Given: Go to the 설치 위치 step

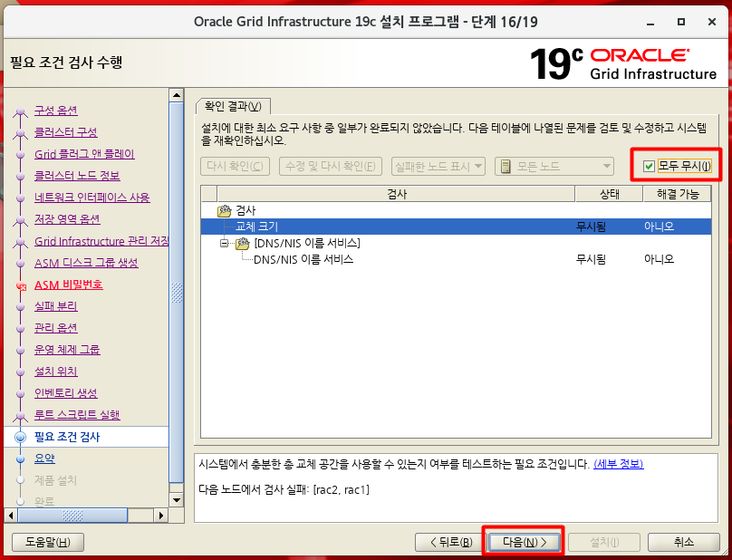Looking at the screenshot, I should [x=56, y=372].
